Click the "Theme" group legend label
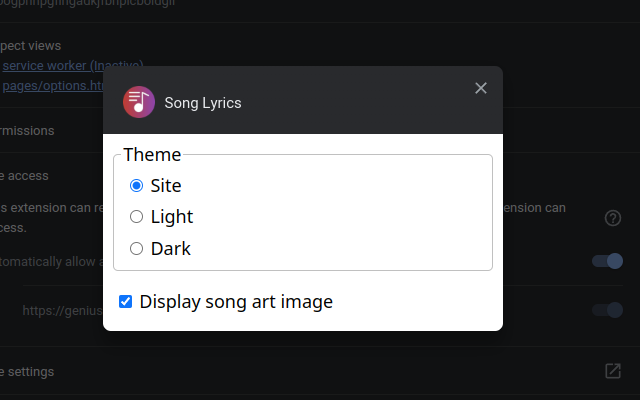This screenshot has height=400, width=640. click(x=152, y=154)
